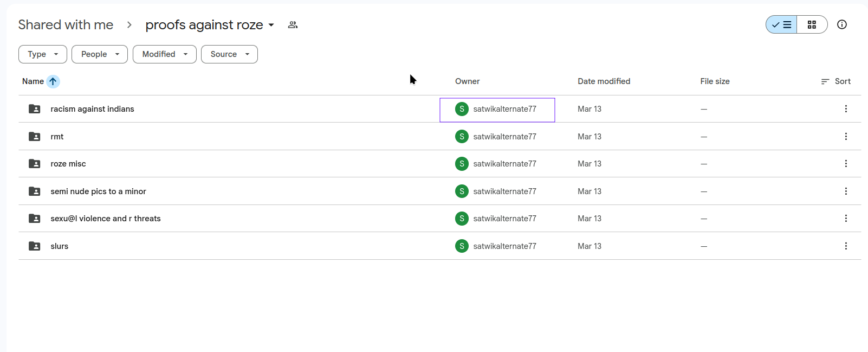Click 'semi nude pics to a minor' name
868x352 pixels.
pos(98,191)
